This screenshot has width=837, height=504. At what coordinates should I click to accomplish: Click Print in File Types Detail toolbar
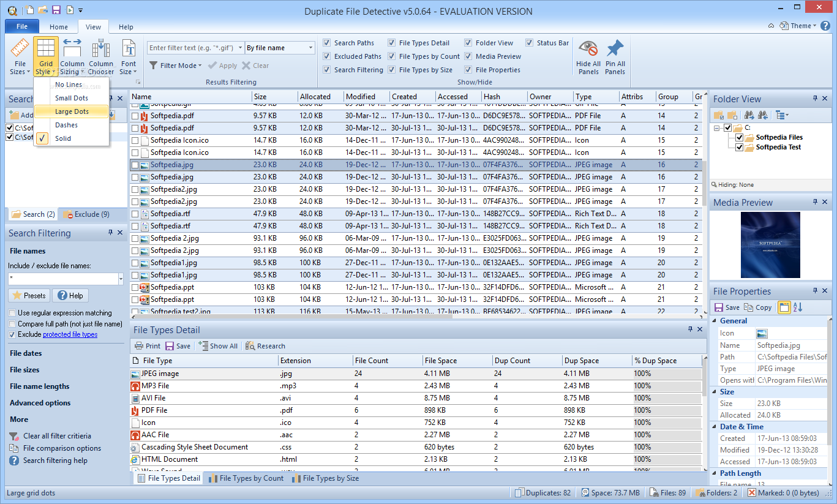point(148,346)
